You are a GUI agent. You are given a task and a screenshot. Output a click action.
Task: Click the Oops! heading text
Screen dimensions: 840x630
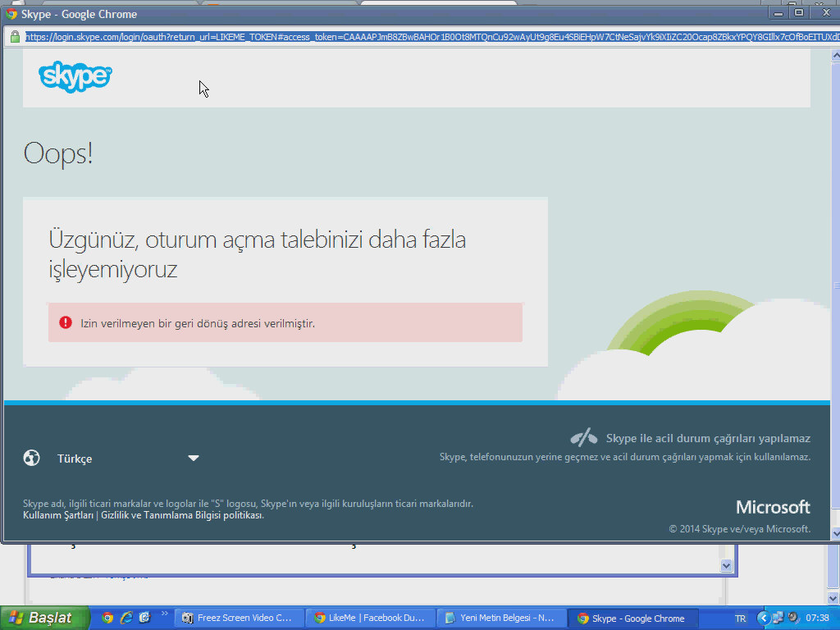pos(58,153)
